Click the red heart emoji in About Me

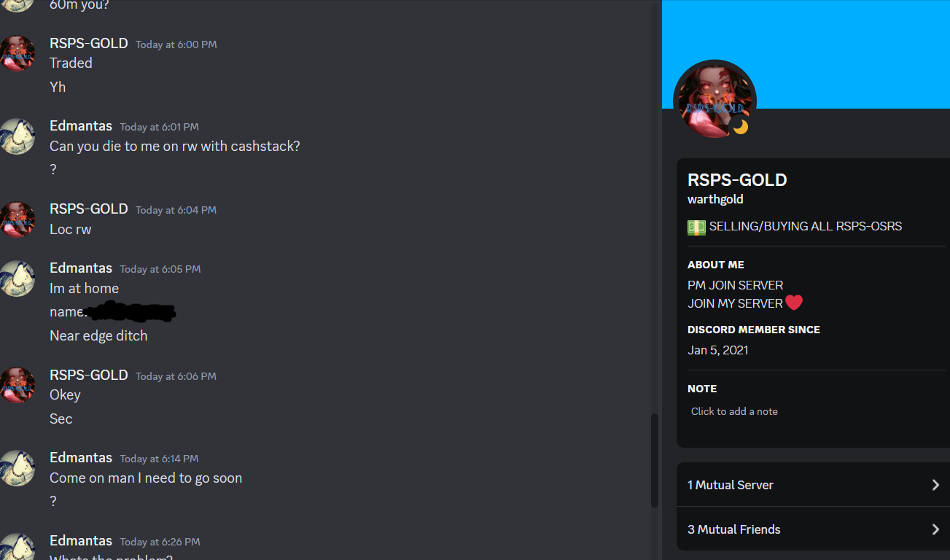[x=794, y=303]
